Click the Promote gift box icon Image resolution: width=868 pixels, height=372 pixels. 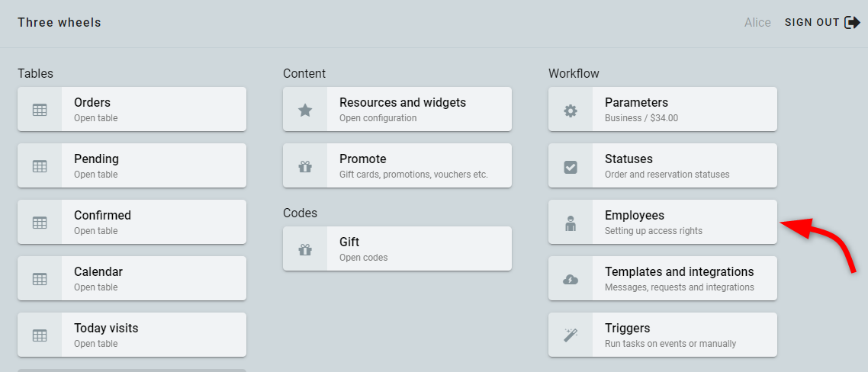click(305, 166)
